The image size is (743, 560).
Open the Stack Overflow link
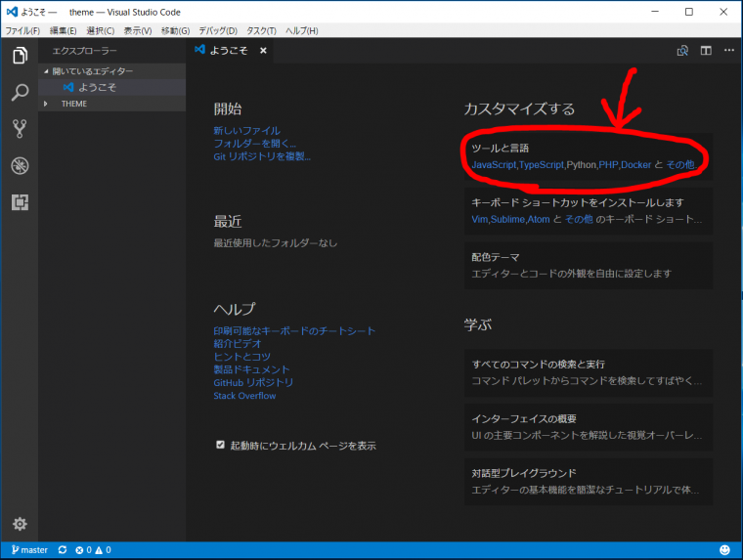(x=244, y=396)
